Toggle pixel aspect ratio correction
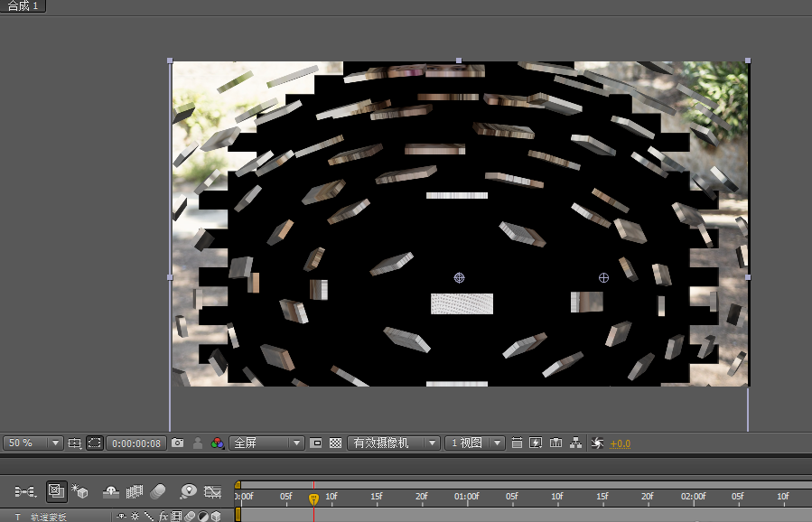The image size is (812, 522). (x=517, y=443)
